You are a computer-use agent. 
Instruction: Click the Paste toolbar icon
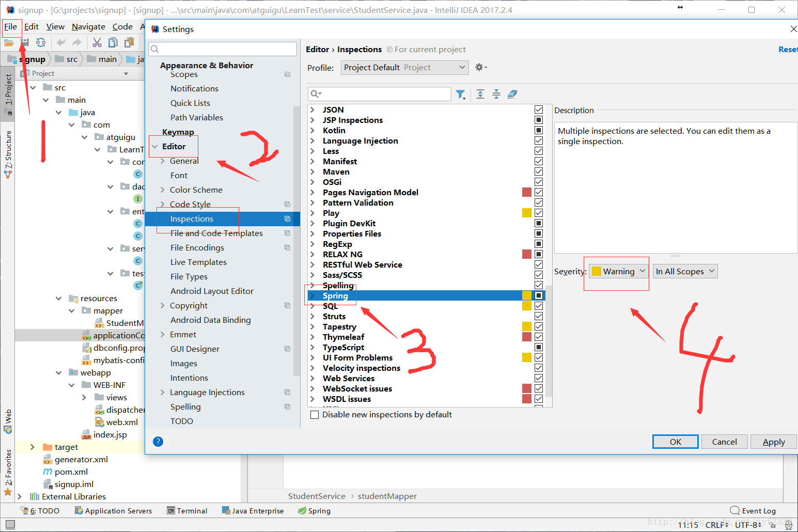click(129, 42)
